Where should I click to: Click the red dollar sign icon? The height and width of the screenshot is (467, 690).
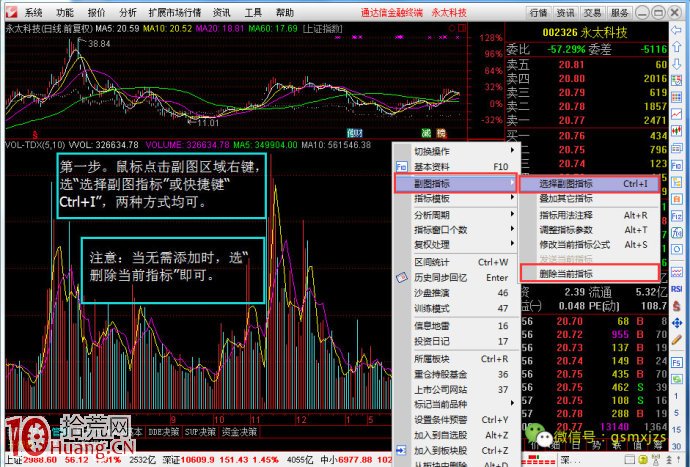point(676,305)
